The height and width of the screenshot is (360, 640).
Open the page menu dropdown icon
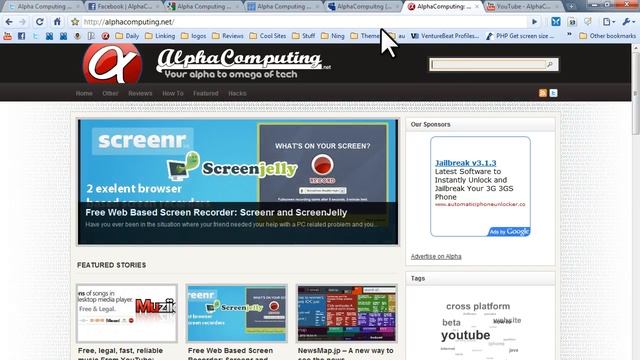pyautogui.click(x=609, y=22)
